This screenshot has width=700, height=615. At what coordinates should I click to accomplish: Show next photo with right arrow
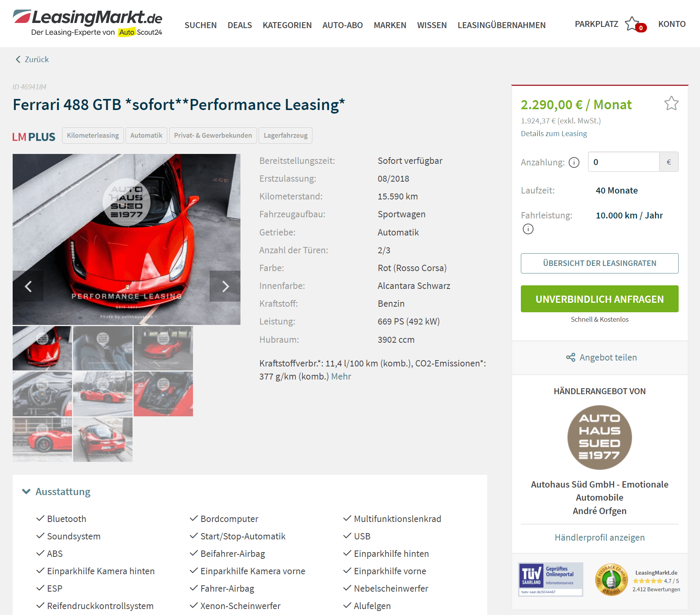click(x=225, y=286)
